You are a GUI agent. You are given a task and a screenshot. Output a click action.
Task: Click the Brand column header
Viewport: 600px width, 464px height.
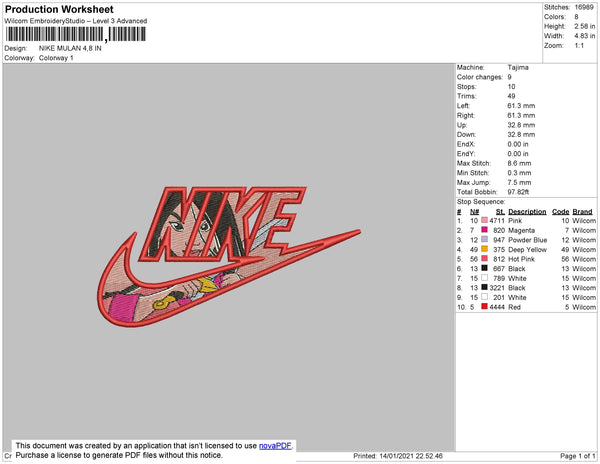(582, 212)
